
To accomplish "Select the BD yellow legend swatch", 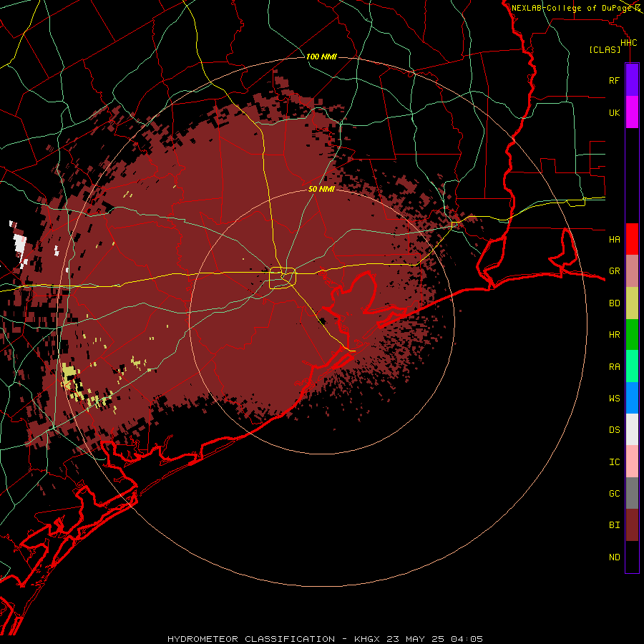I will coord(632,303).
